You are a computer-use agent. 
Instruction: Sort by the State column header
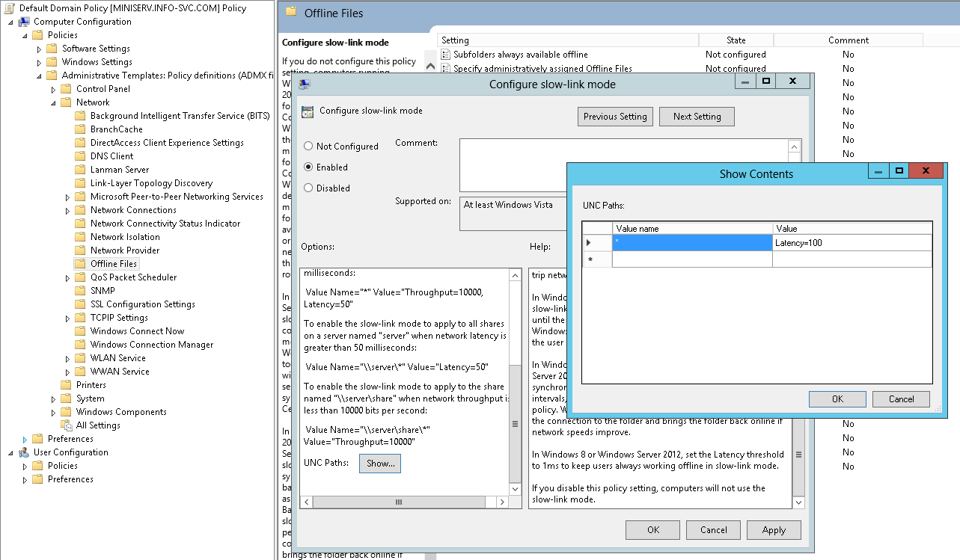(x=736, y=40)
